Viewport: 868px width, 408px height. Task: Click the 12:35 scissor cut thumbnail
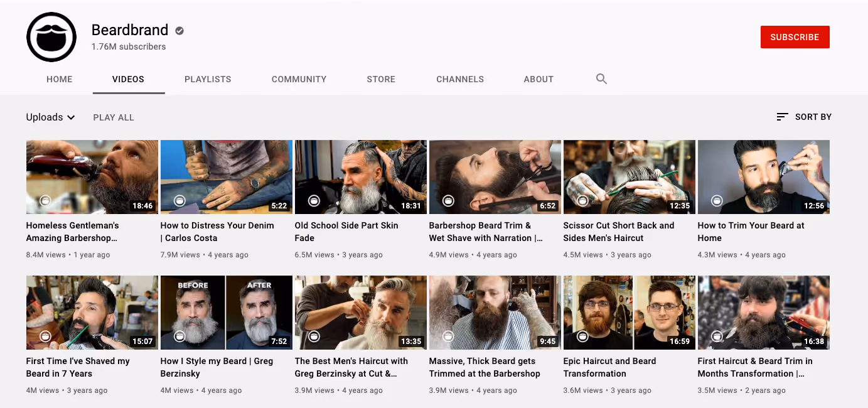coord(630,177)
